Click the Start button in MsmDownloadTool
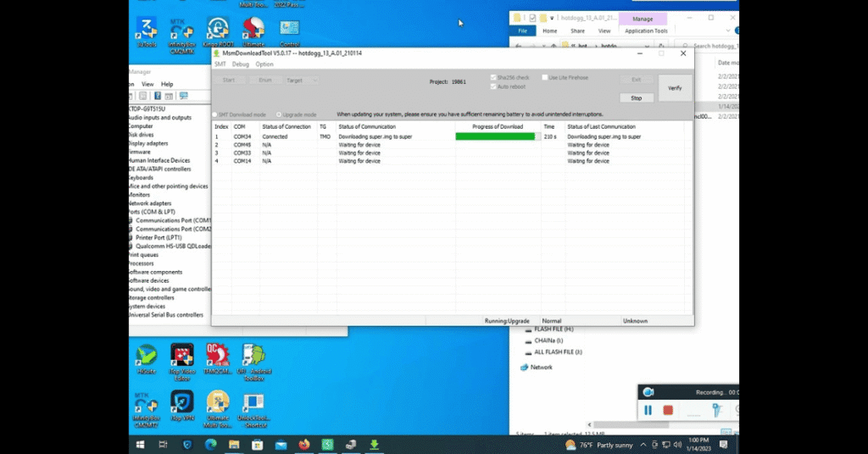 click(x=229, y=80)
